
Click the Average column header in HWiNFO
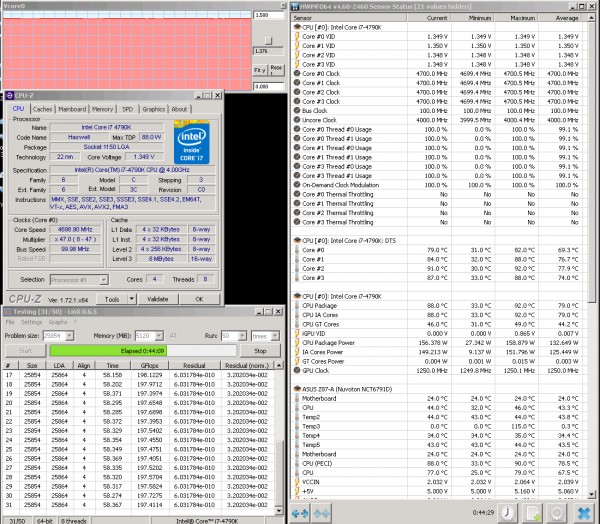point(560,18)
